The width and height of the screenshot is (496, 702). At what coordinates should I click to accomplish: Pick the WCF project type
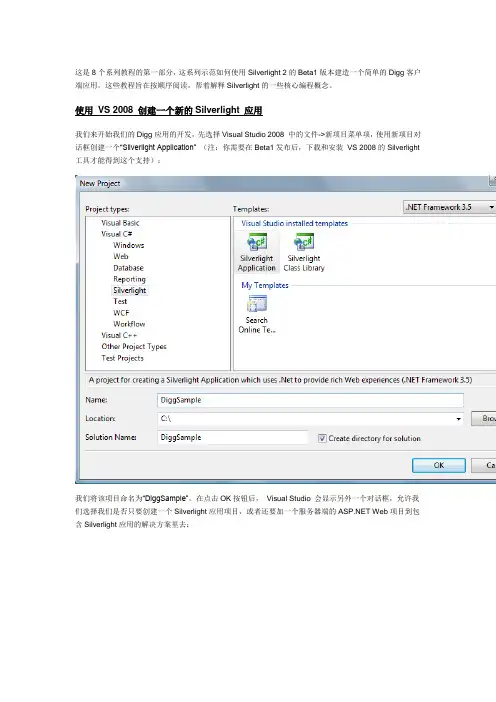[121, 313]
